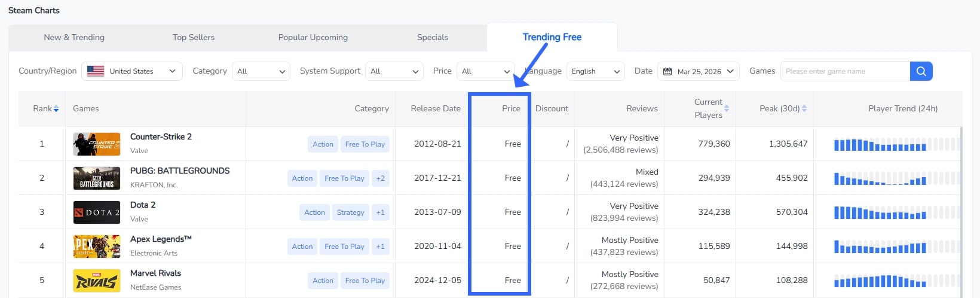Screen dimensions: 980x298
Task: Click Marvel Rivals player trend chart
Action: point(896,281)
